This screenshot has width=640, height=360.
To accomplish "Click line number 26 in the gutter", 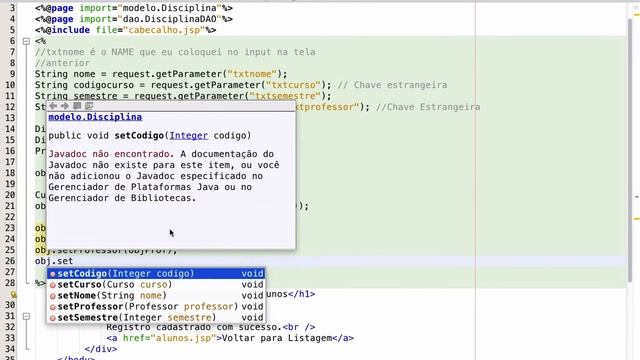I will pyautogui.click(x=10, y=261).
